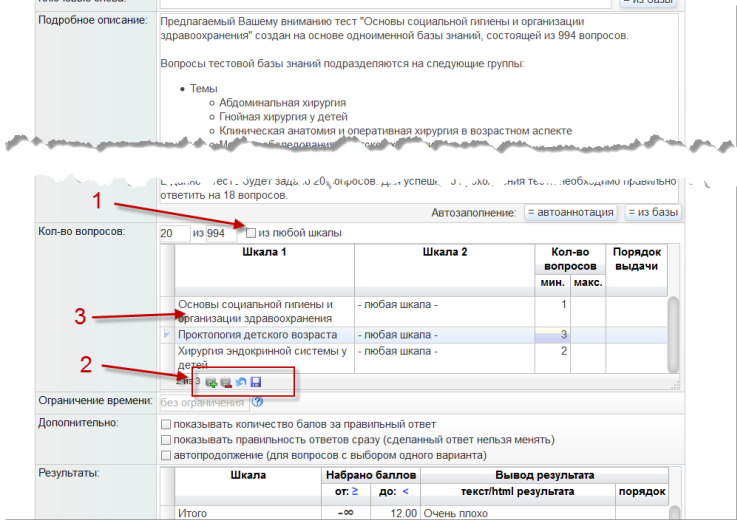Click the 'макс.' sub-column header
This screenshot has width=737, height=520.
588,283
